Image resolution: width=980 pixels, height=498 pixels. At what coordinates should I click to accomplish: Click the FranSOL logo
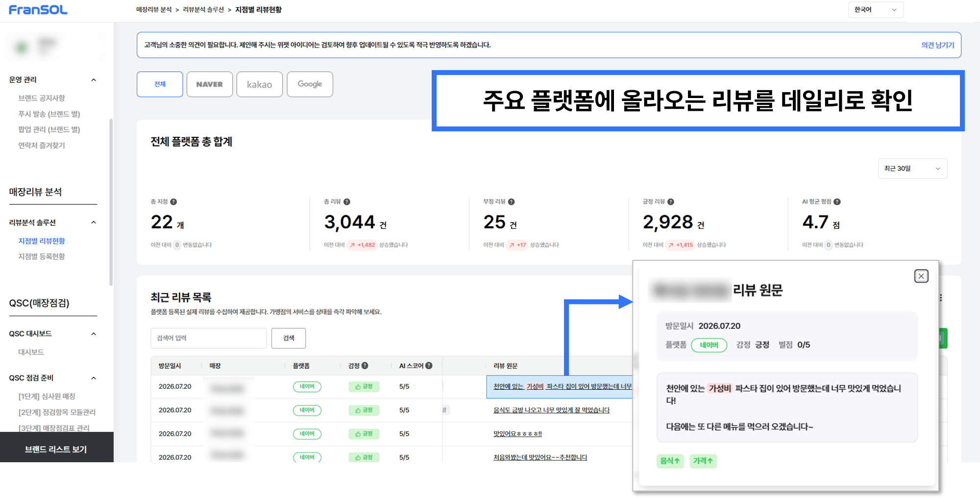pyautogui.click(x=38, y=10)
